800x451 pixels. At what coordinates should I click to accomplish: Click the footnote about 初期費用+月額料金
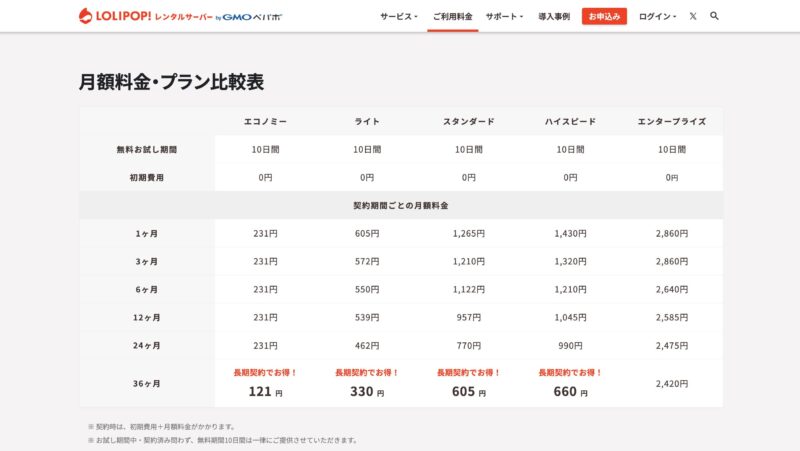coord(162,427)
